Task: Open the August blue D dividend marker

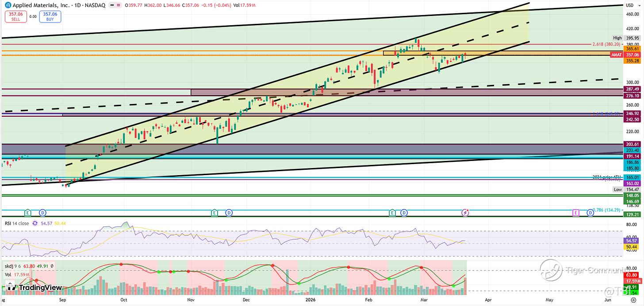Action: pyautogui.click(x=42, y=213)
